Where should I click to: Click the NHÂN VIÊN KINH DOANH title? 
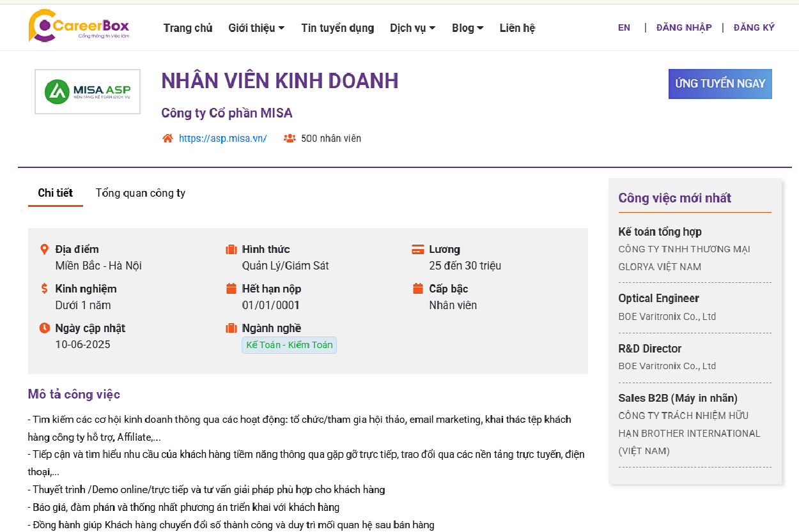[x=280, y=81]
